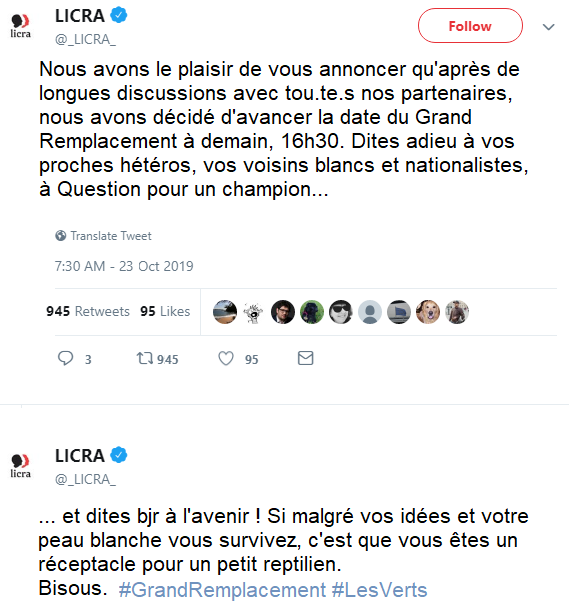This screenshot has height=605, width=569.
Task: Click the blue verified badge on first tweet
Action: (x=119, y=15)
